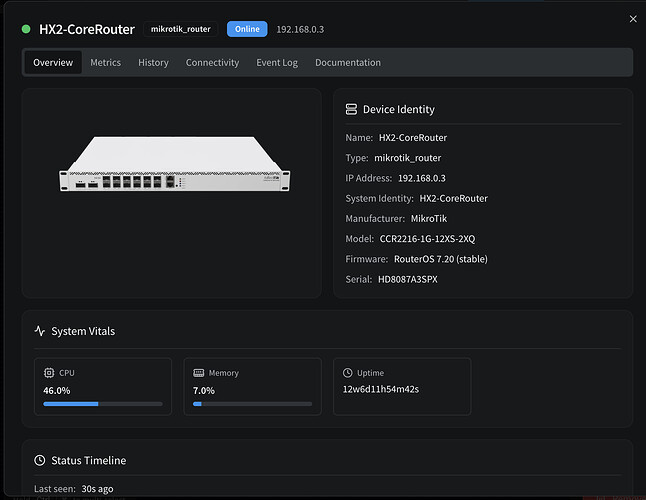Click the Status Timeline heading
This screenshot has height=500, width=646.
(89, 460)
